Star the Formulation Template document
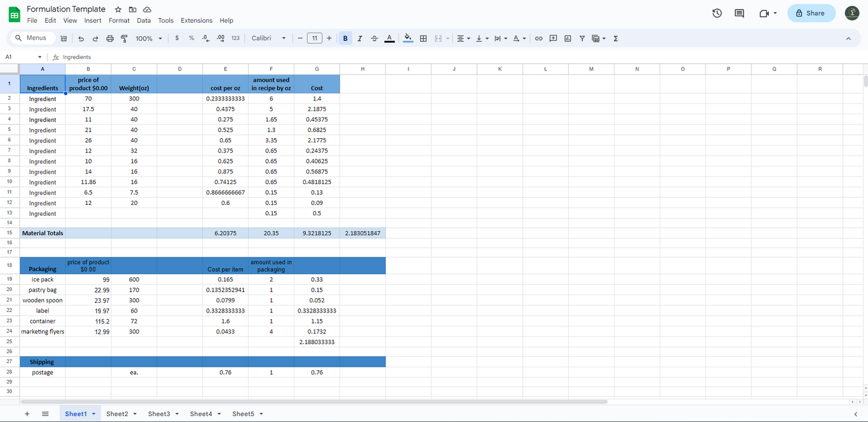The image size is (868, 422). coord(118,10)
